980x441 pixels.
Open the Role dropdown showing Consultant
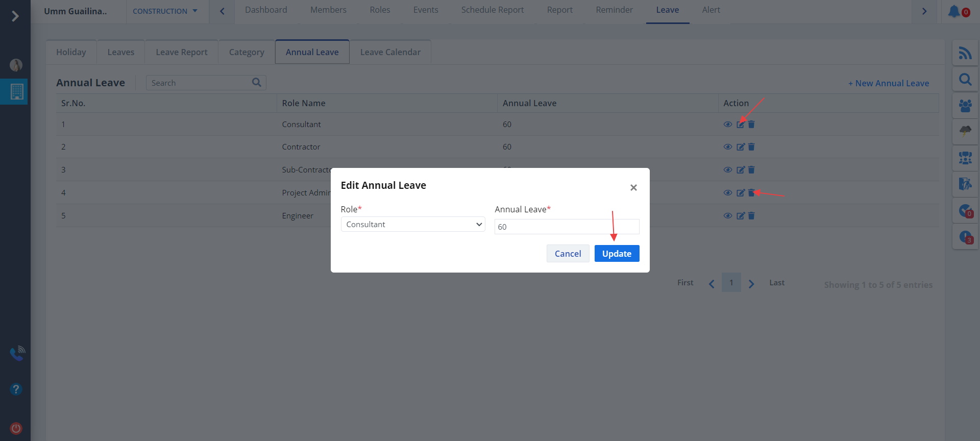tap(412, 225)
